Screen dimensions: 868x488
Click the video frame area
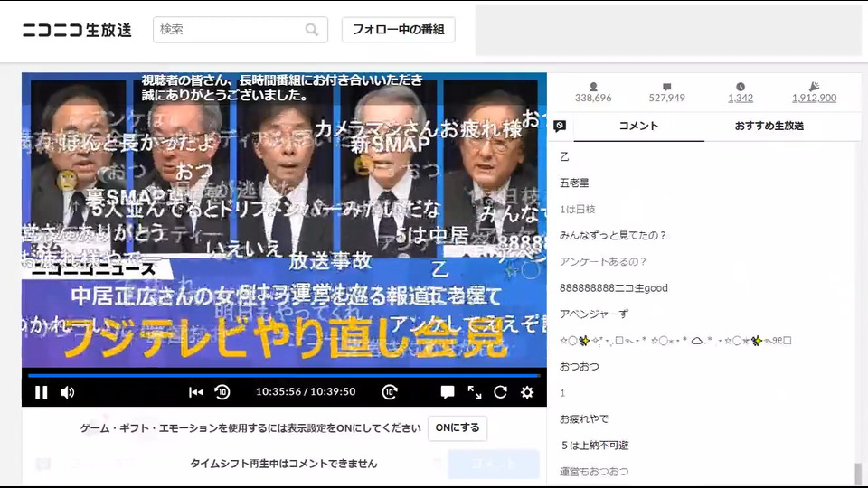(284, 220)
